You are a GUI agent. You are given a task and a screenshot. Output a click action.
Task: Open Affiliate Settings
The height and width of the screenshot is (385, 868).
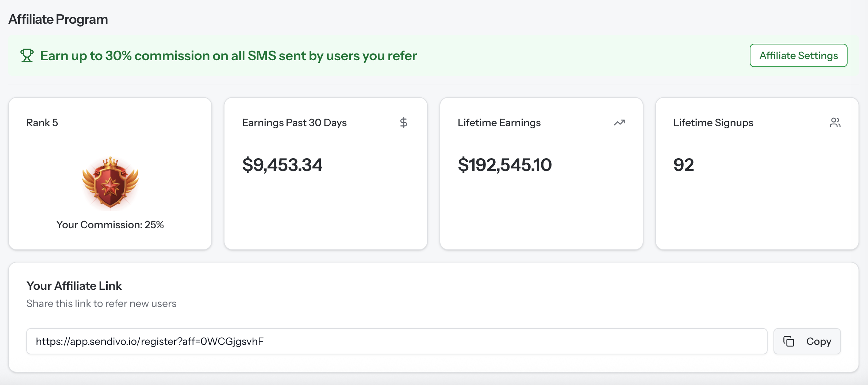click(798, 55)
